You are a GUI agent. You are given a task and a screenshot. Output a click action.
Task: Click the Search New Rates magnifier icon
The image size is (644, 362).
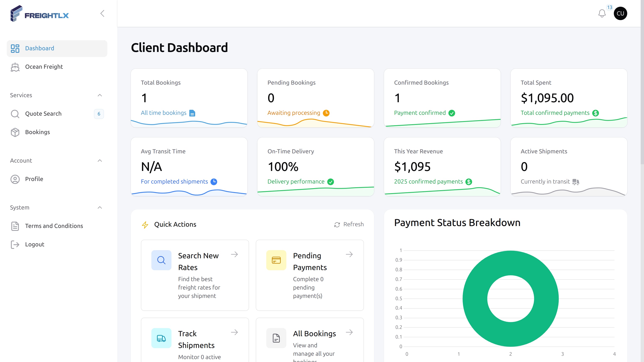pyautogui.click(x=161, y=260)
